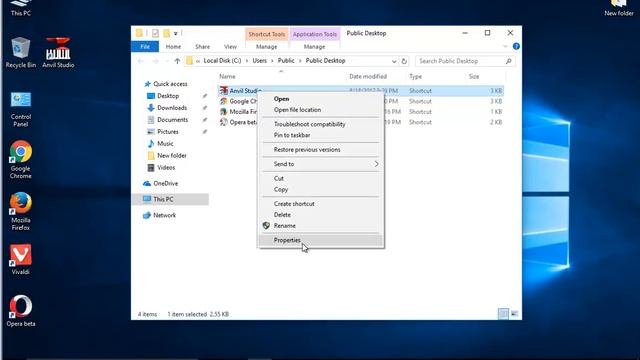Open the quick access toolbar dropdown arrow

(176, 33)
